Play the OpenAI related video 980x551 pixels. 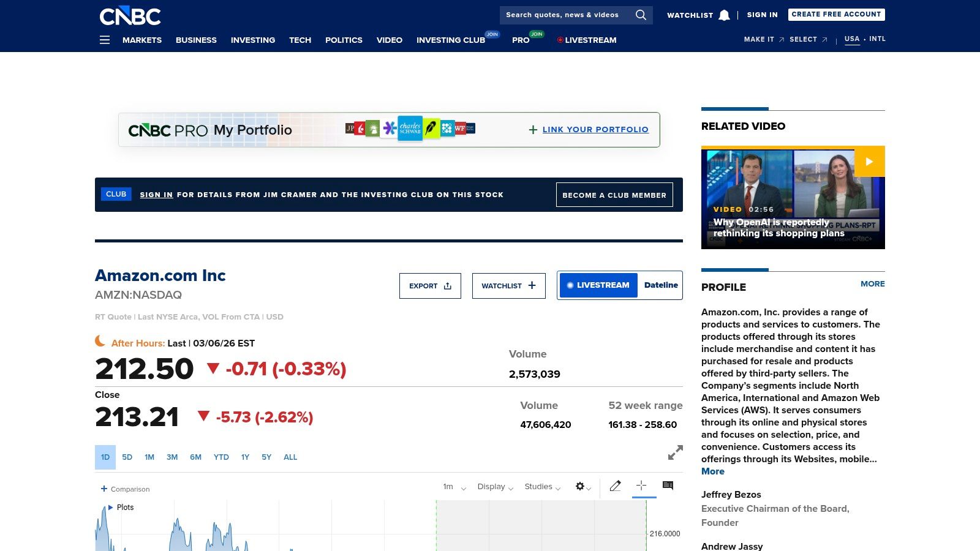pyautogui.click(x=869, y=162)
